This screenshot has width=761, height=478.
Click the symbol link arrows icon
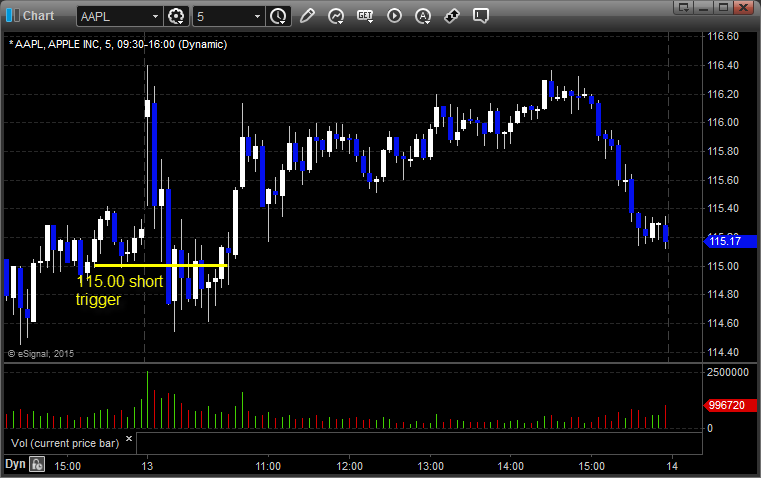point(452,16)
